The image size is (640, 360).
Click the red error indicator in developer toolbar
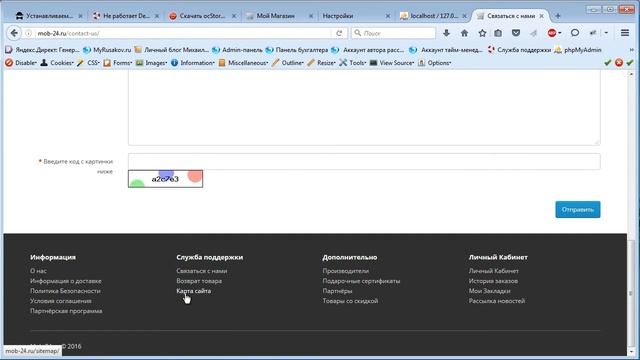pos(619,63)
